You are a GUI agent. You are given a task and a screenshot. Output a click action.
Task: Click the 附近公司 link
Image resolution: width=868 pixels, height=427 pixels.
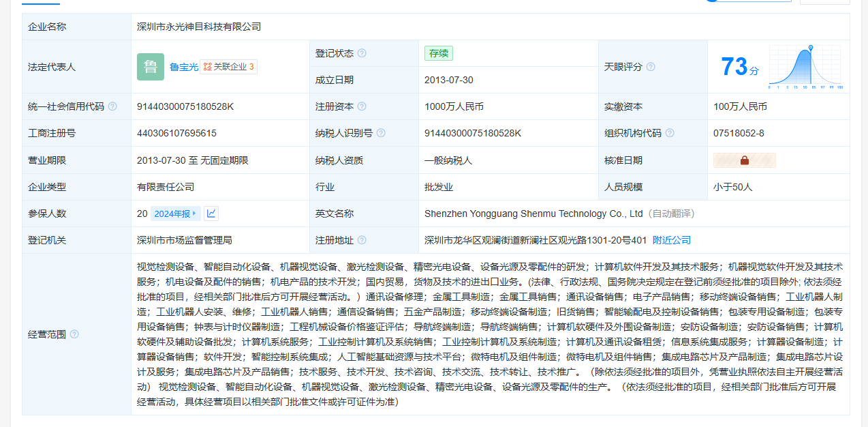(672, 240)
